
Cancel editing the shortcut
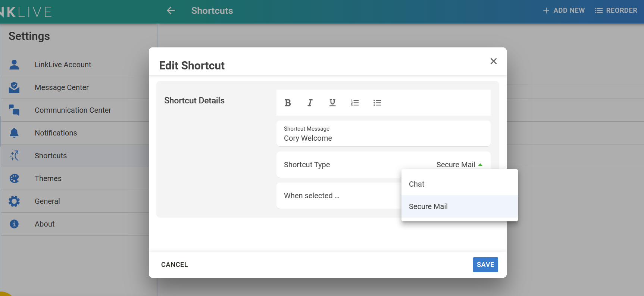175,265
